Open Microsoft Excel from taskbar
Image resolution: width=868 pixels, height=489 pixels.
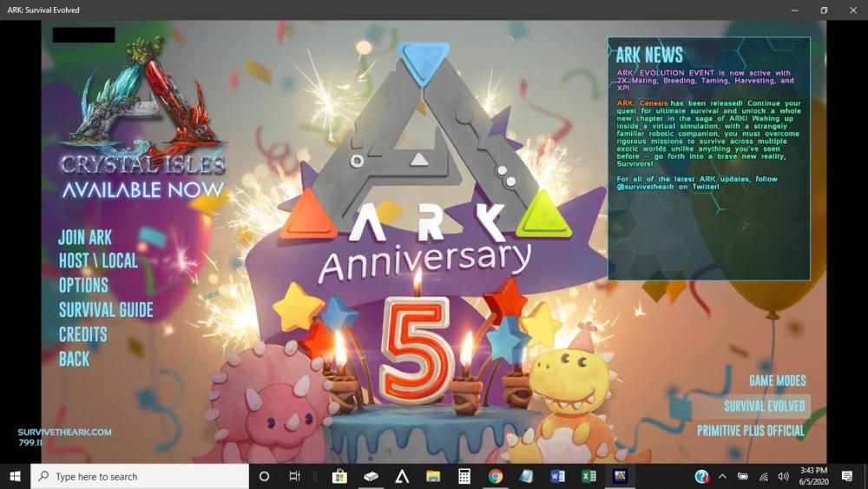click(x=589, y=476)
